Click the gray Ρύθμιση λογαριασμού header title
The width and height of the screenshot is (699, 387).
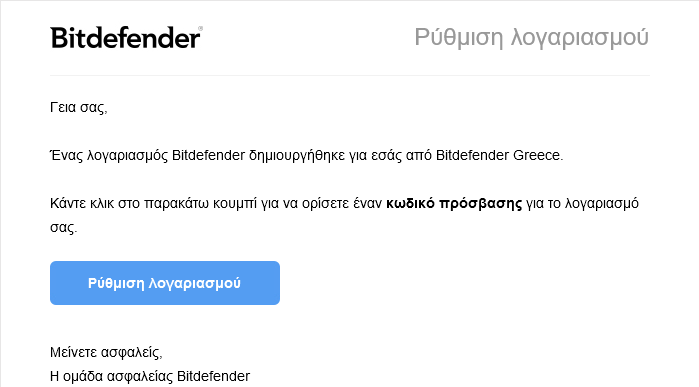click(x=531, y=37)
